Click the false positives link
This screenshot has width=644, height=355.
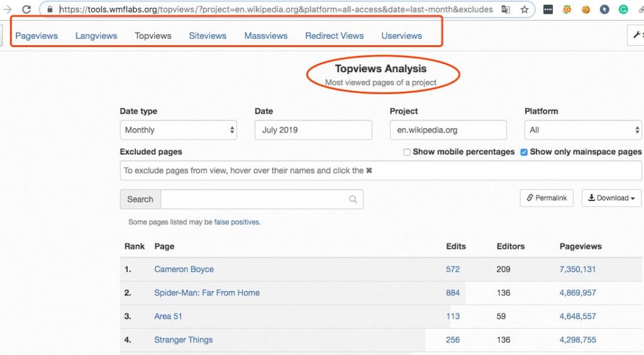236,222
